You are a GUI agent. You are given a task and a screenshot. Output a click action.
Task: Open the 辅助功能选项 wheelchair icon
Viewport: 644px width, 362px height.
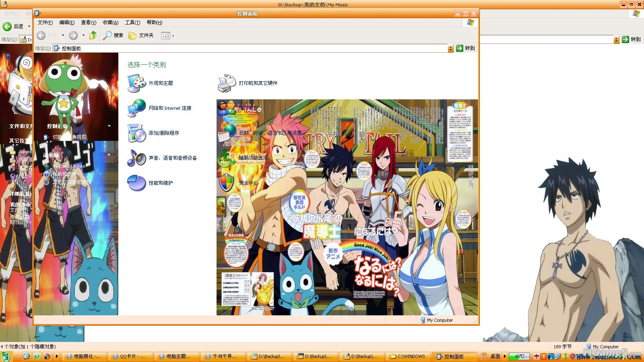[x=227, y=158]
